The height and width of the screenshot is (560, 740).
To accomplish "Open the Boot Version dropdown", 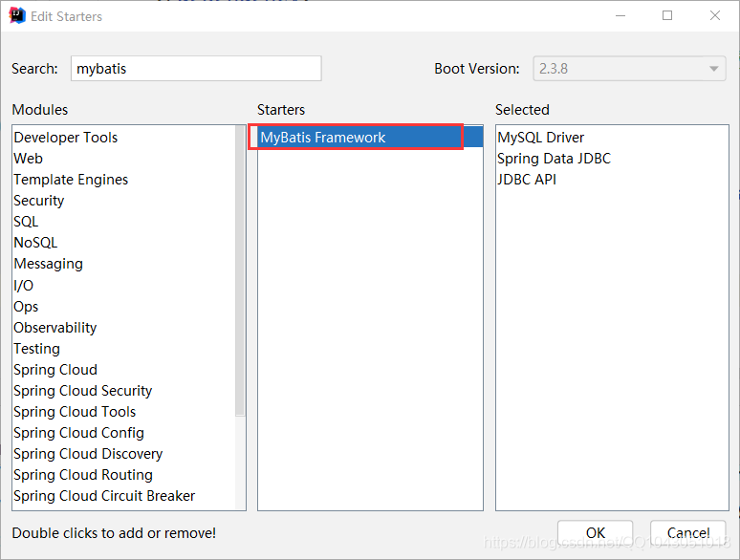I will [x=629, y=69].
